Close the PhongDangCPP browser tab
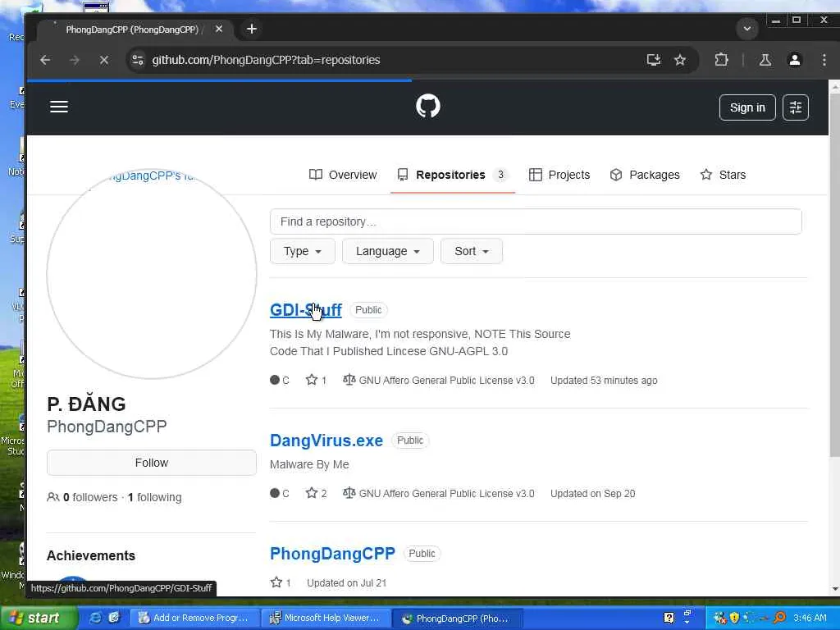The width and height of the screenshot is (840, 630). click(218, 29)
